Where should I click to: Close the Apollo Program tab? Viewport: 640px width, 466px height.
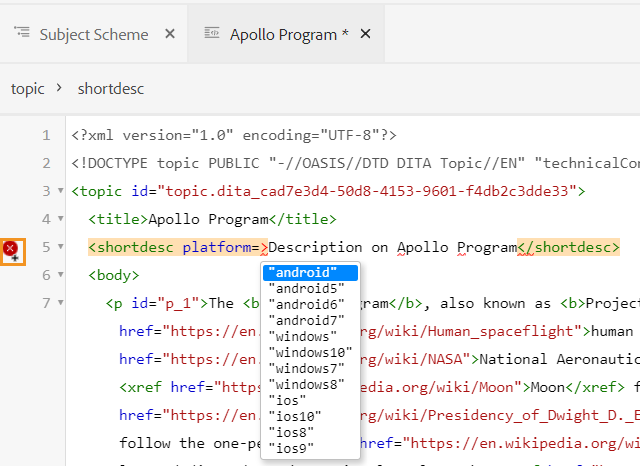[365, 34]
